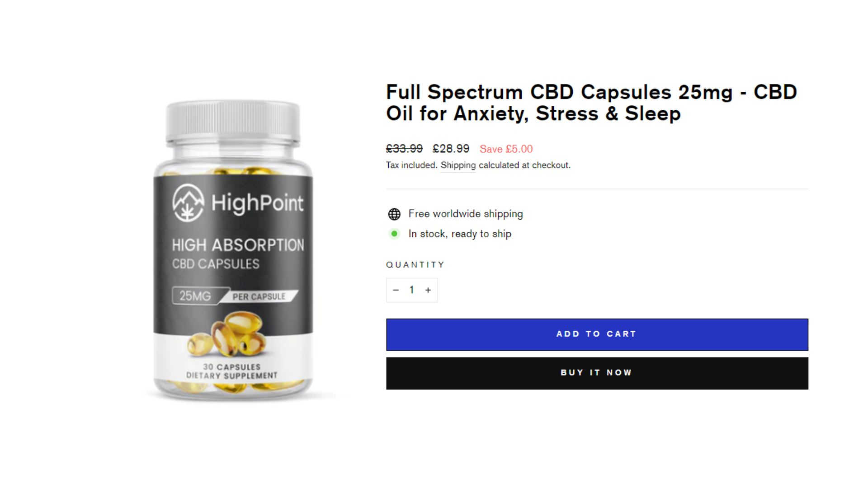The image size is (868, 488).
Task: Click the Full Spectrum CBD Capsules title
Action: click(591, 103)
